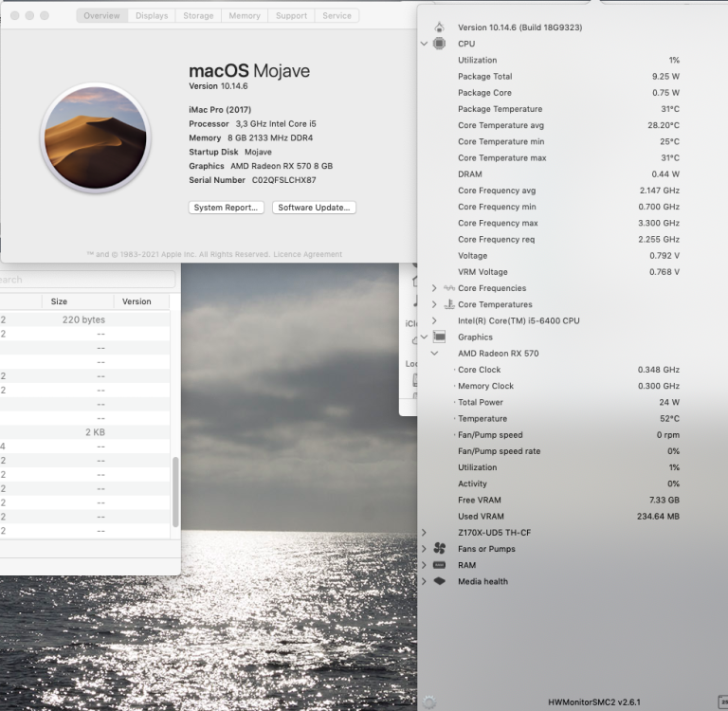Image resolution: width=728 pixels, height=711 pixels.
Task: Click the search field in the Finder window
Action: [x=86, y=279]
